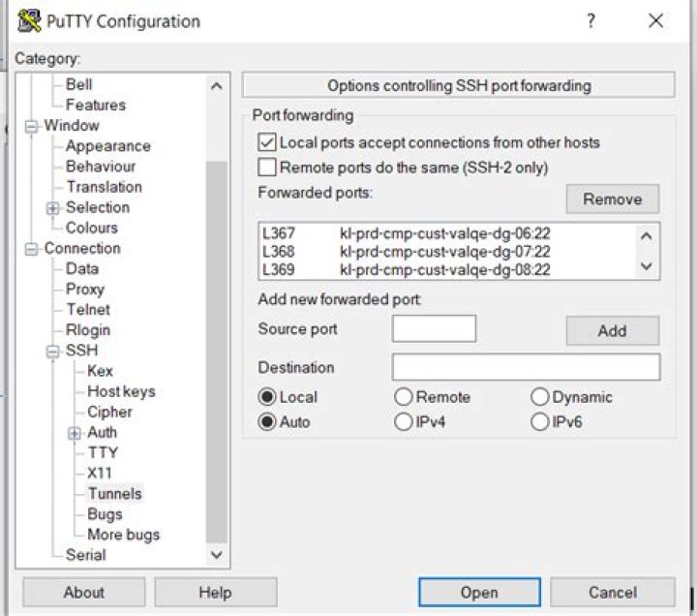The height and width of the screenshot is (616, 697).
Task: Select the SSH category label
Action: pos(81,350)
